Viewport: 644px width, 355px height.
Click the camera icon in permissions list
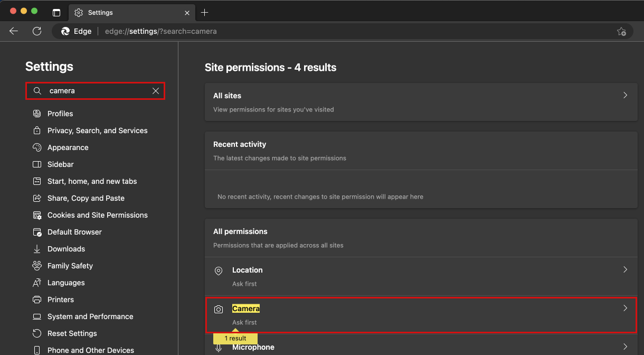219,310
